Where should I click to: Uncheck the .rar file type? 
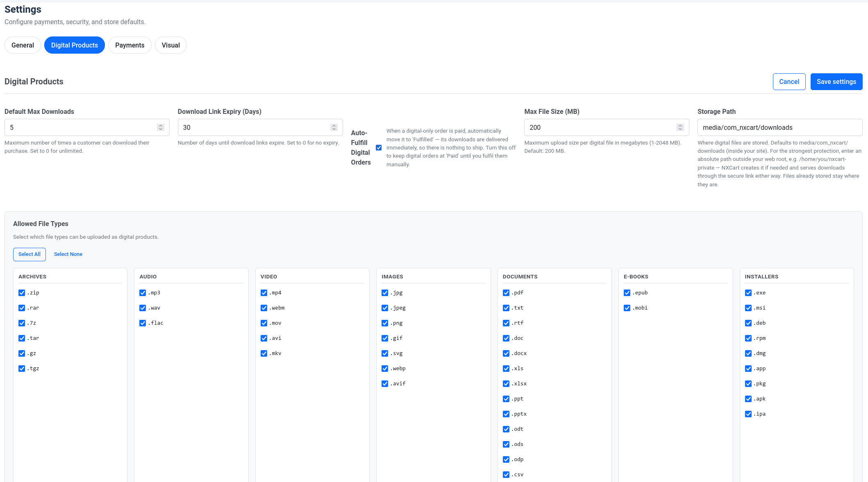22,308
